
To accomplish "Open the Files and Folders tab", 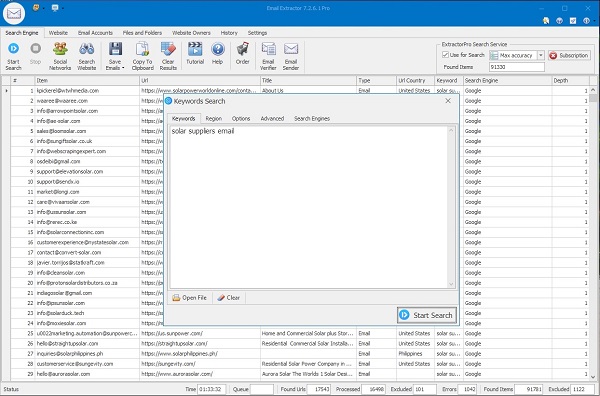I will coord(142,33).
